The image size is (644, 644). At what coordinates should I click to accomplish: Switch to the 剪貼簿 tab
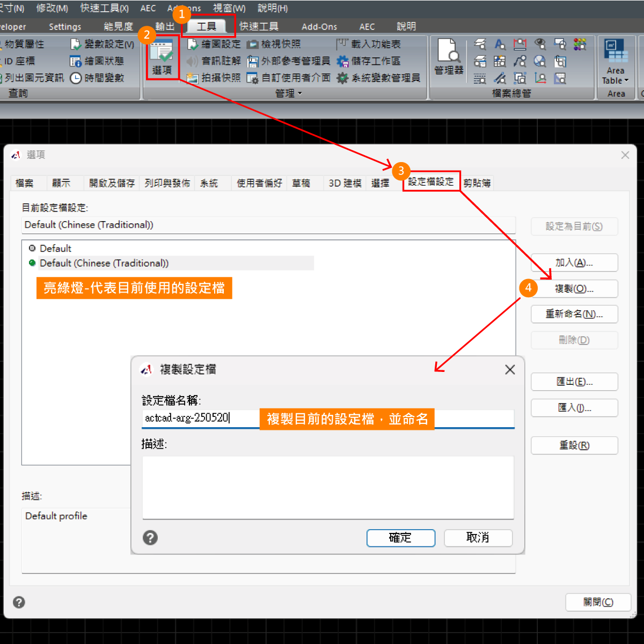[x=477, y=183]
